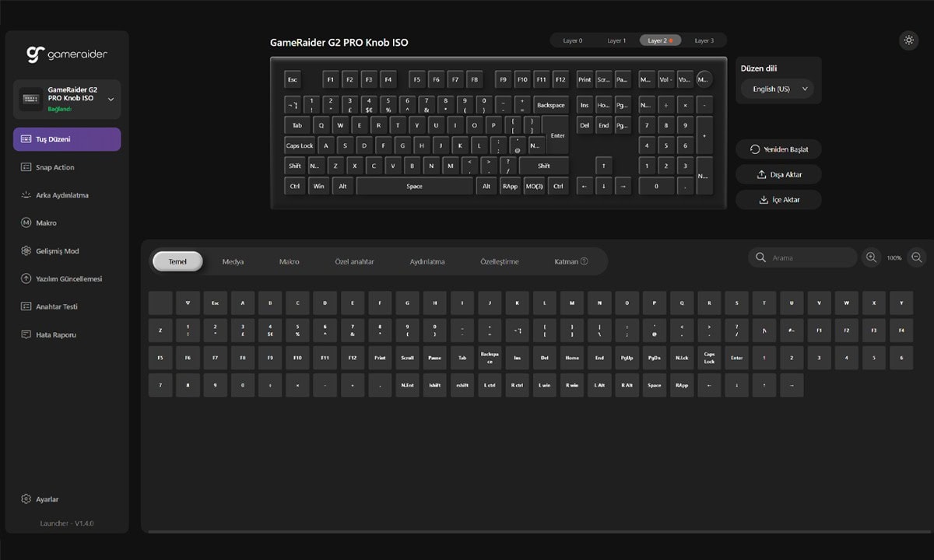
Task: Click the Dışa Aktar export button
Action: coord(778,175)
